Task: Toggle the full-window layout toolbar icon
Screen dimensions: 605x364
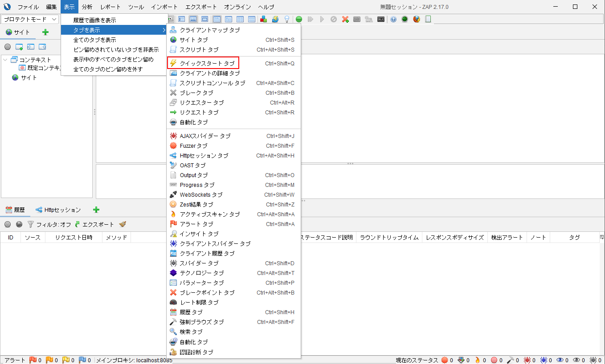Action: pos(205,19)
